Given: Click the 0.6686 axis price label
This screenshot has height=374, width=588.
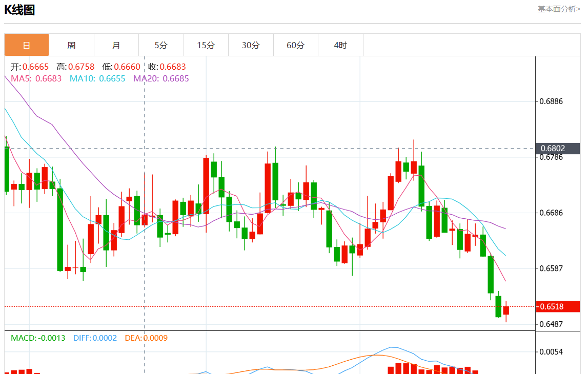Looking at the screenshot, I should [551, 213].
